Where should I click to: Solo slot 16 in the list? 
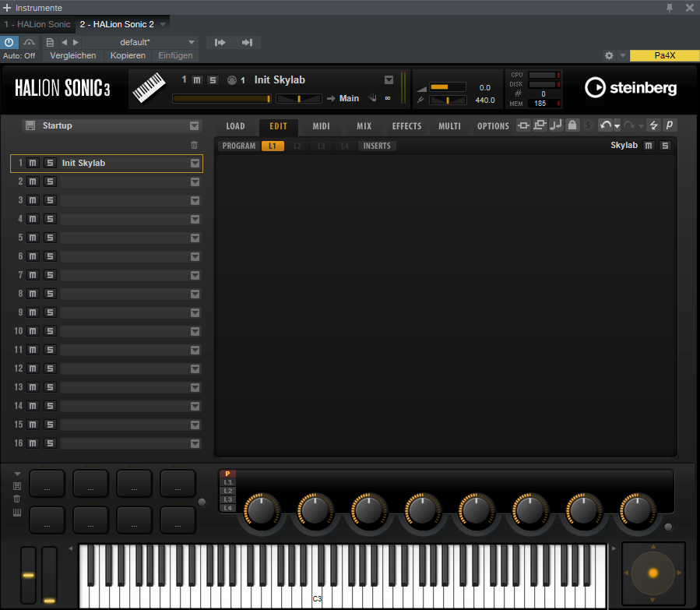coord(50,443)
